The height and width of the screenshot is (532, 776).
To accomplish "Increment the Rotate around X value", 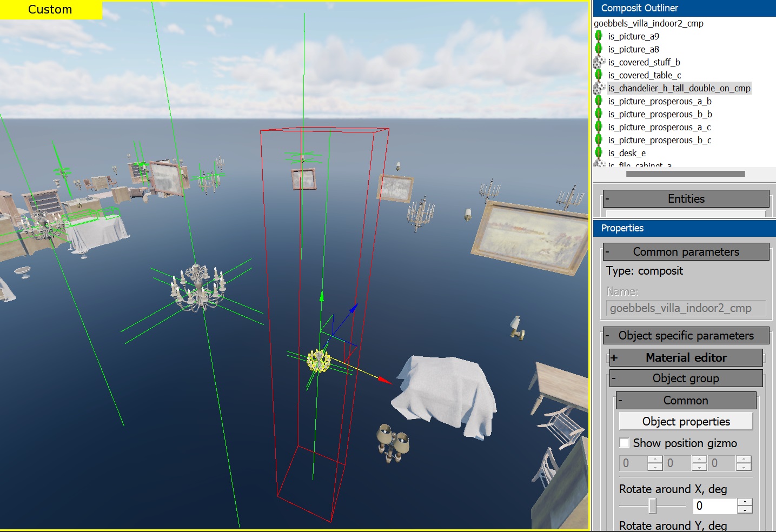I will [745, 502].
